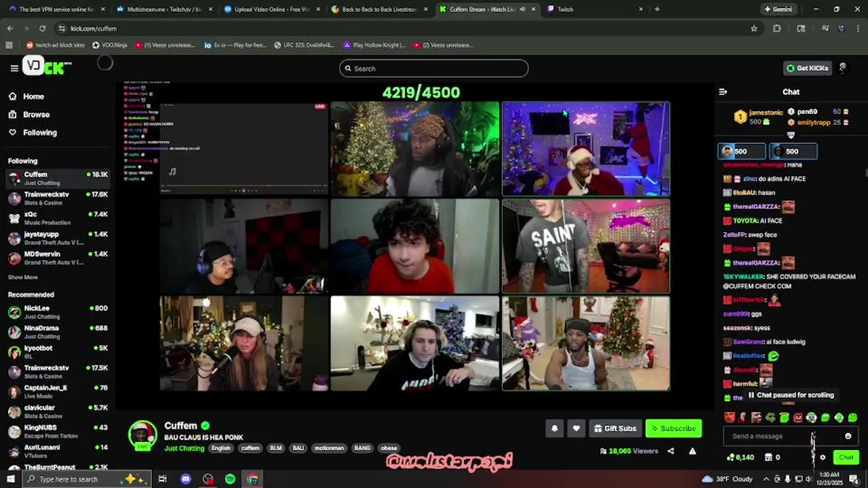Click the Just Chatting category link under title
868x488 pixels.
coord(184,448)
